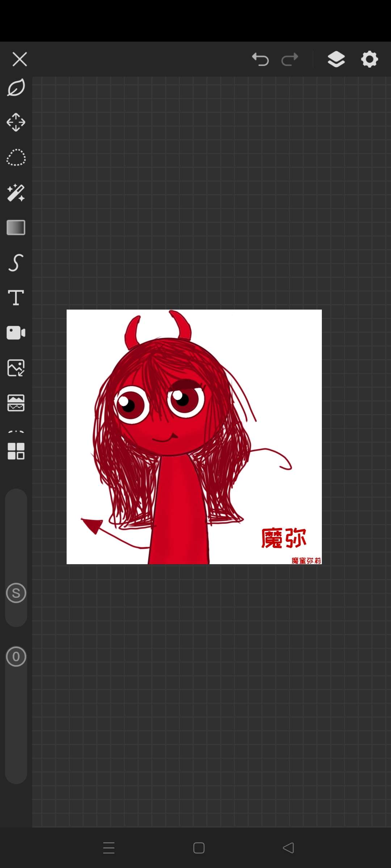Select the four-arrow transform tool
Viewport: 391px width, 868px height.
(x=16, y=122)
